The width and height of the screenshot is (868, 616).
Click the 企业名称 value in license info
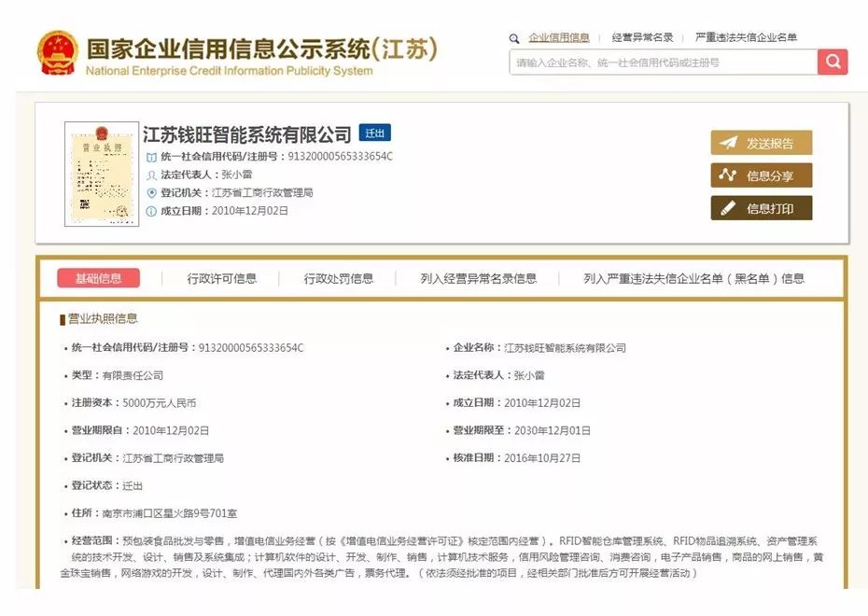[565, 348]
